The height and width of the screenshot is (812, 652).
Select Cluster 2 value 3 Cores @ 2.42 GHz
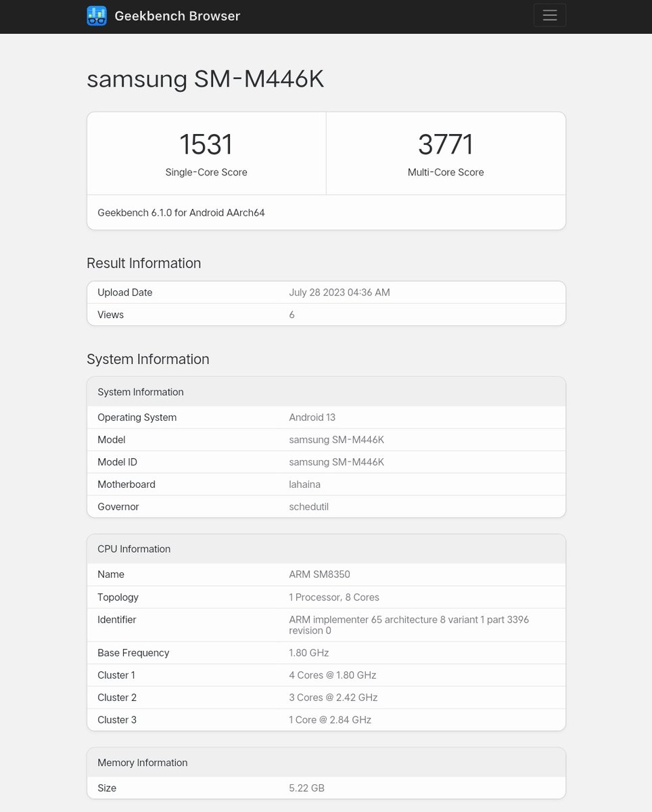coord(333,698)
